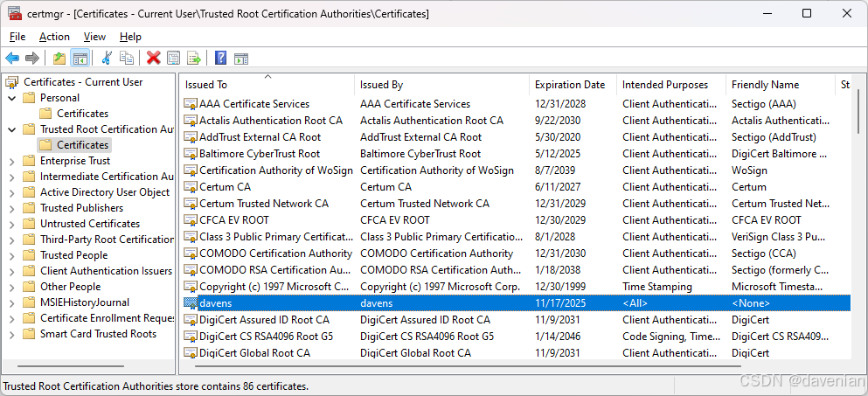The width and height of the screenshot is (868, 396).
Task: Select the Certum Trusted Network CA row
Action: (516, 204)
